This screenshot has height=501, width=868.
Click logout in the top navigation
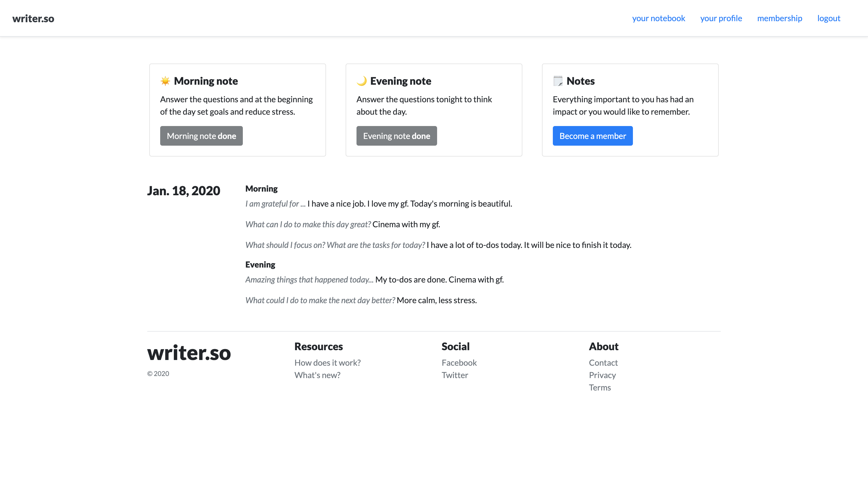tap(829, 18)
